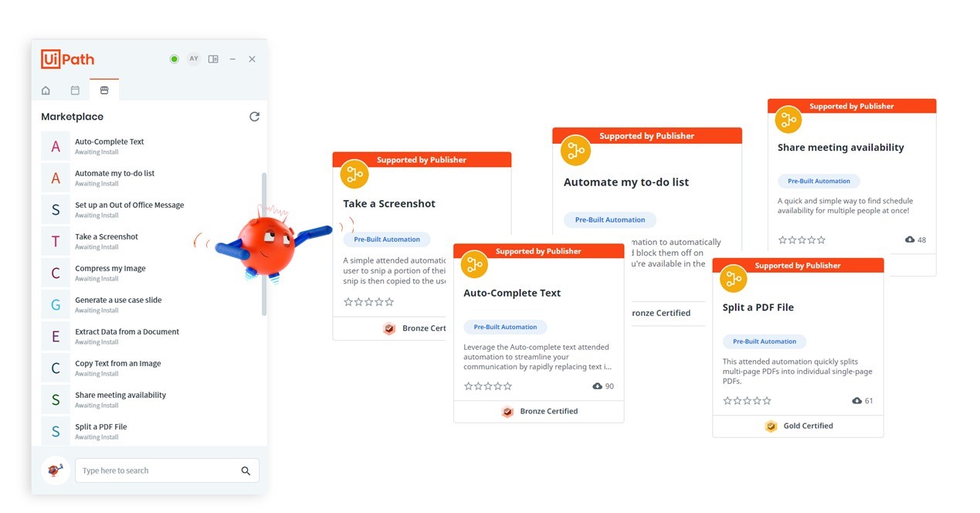Click the S icon for Out of Office Message

tap(56, 209)
